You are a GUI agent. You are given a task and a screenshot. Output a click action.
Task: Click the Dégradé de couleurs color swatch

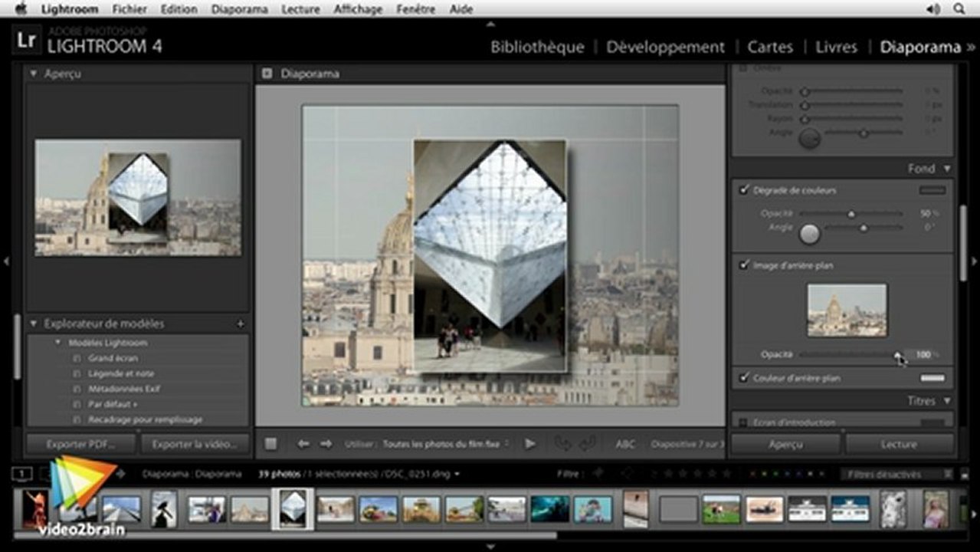pyautogui.click(x=932, y=190)
